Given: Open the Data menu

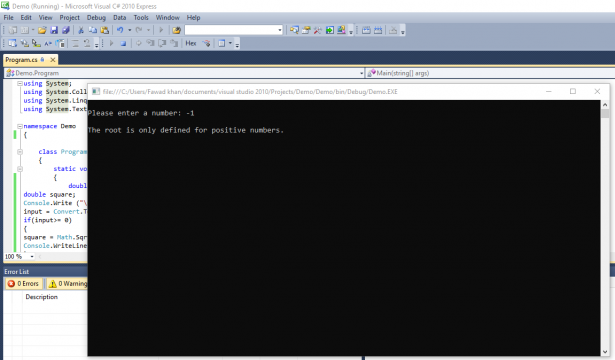Looking at the screenshot, I should tap(120, 18).
